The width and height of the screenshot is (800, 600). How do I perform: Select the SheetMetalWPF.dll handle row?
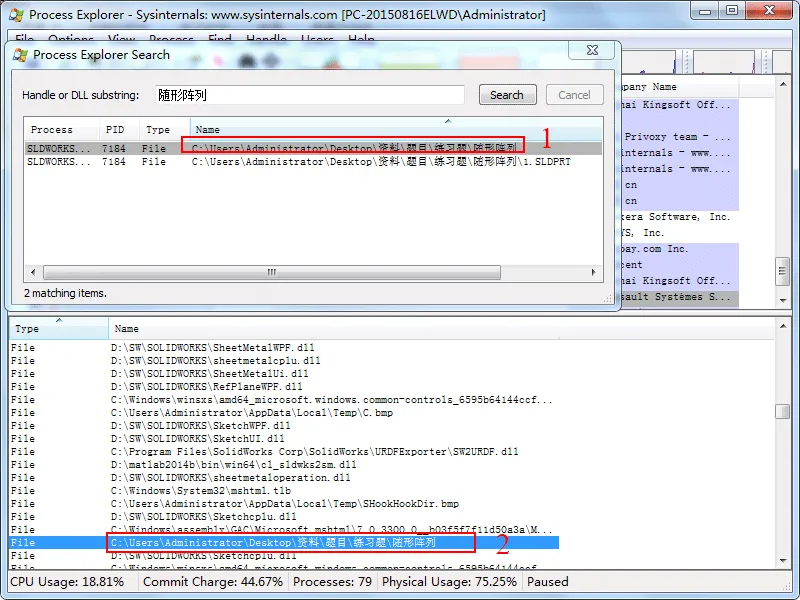[284, 347]
